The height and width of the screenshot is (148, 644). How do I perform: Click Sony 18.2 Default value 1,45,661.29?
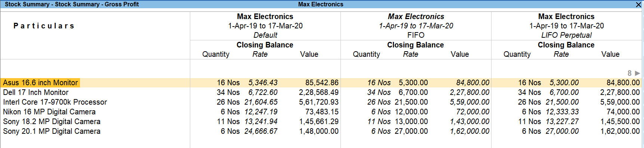(319, 121)
